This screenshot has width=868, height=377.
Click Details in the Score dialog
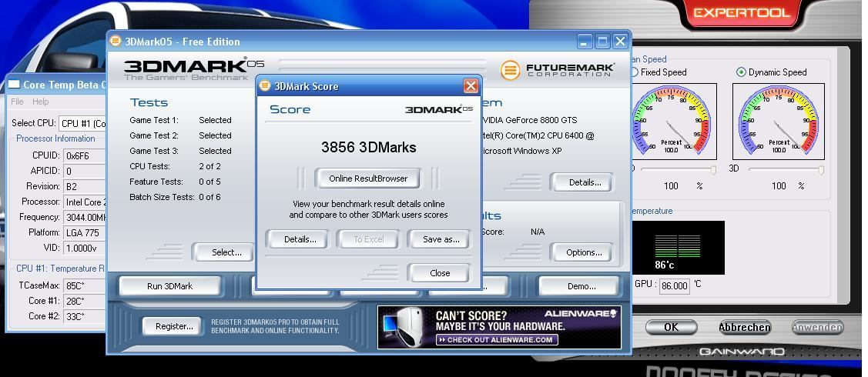coord(300,239)
